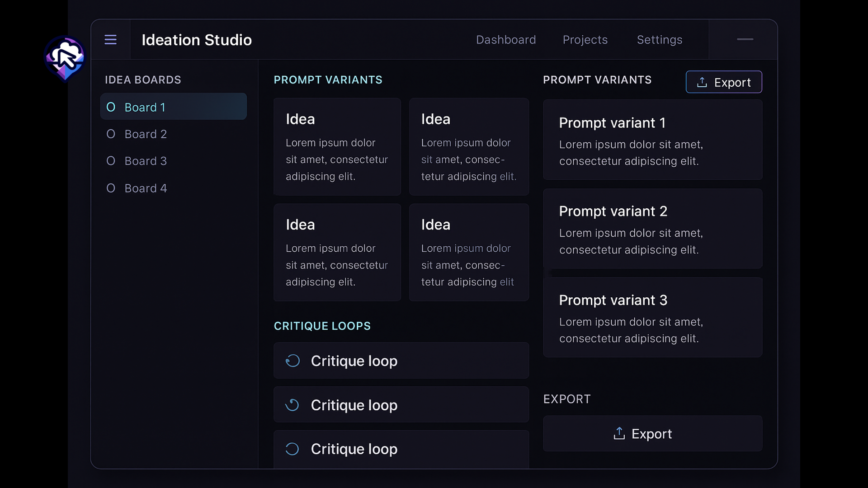Select the Board 3 radio circle
Image resolution: width=868 pixels, height=488 pixels.
coord(111,161)
